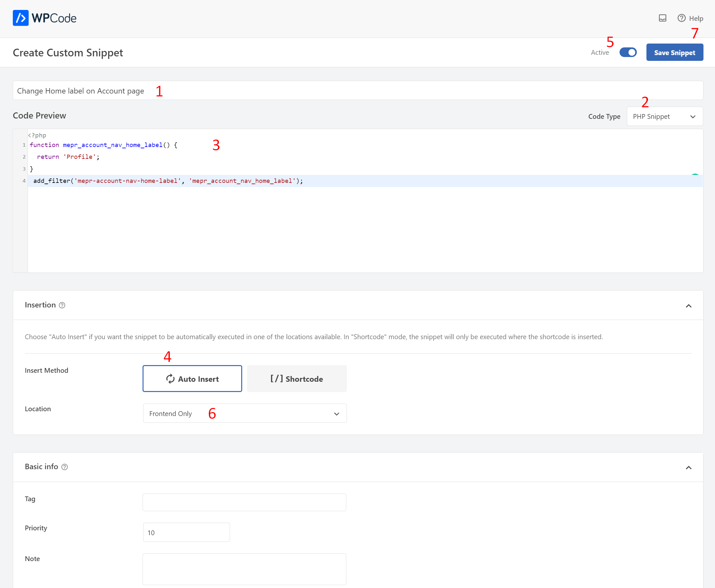This screenshot has width=715, height=588.
Task: Click the Save Snippet button
Action: 674,53
